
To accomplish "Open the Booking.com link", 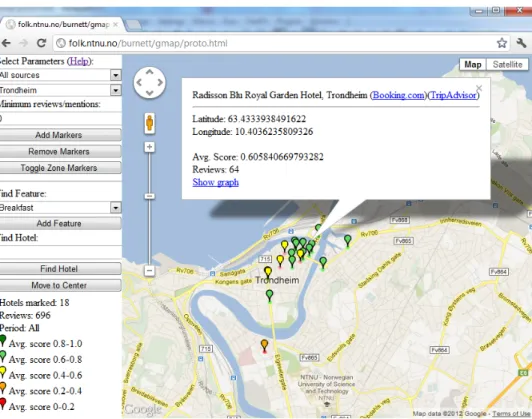I will click(398, 95).
